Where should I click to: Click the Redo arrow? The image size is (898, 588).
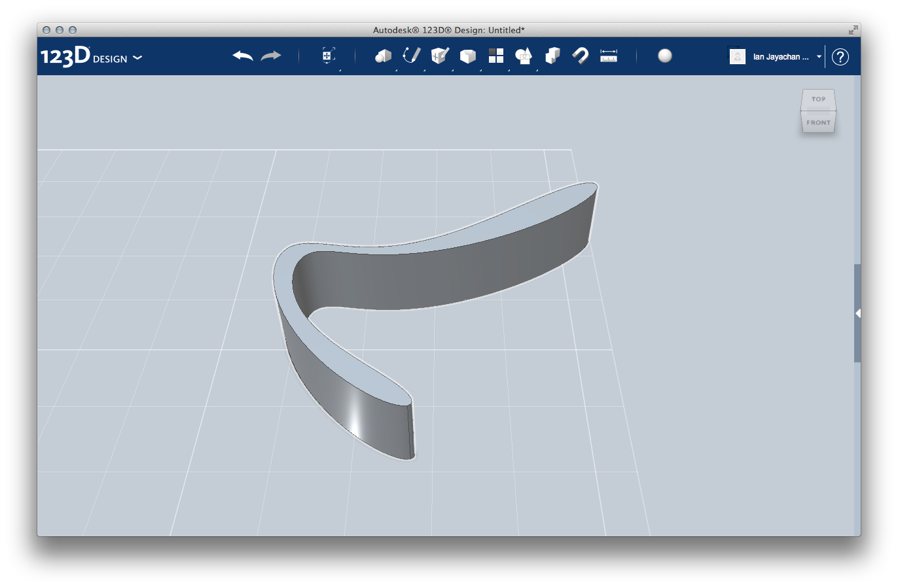[270, 56]
